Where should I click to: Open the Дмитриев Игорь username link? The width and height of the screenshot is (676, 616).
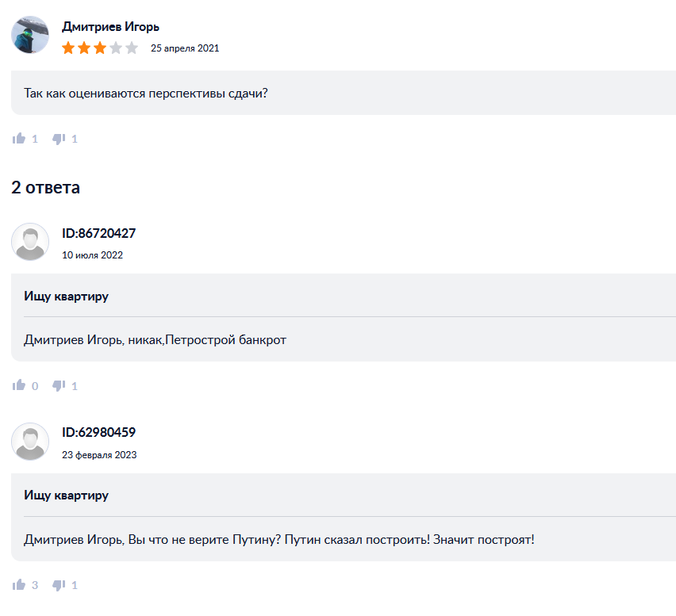(110, 27)
